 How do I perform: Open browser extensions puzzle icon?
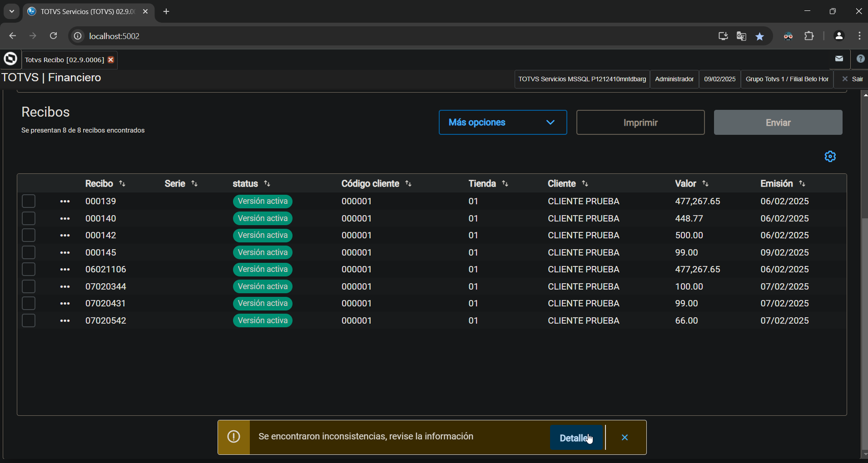coord(809,36)
